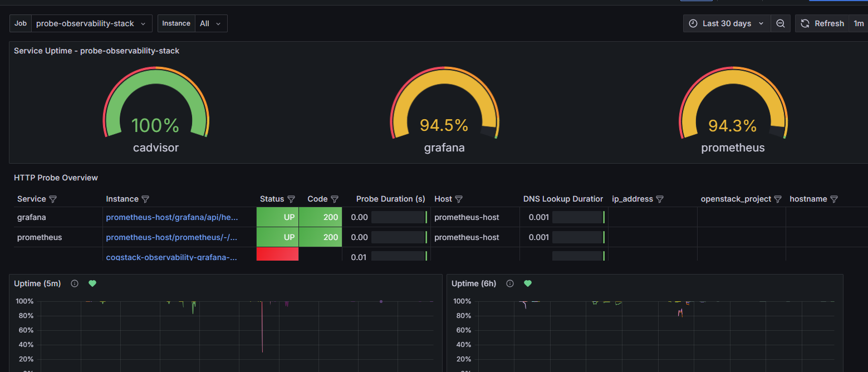Click the Refresh circular arrows icon
The height and width of the screenshot is (372, 868).
coord(805,23)
